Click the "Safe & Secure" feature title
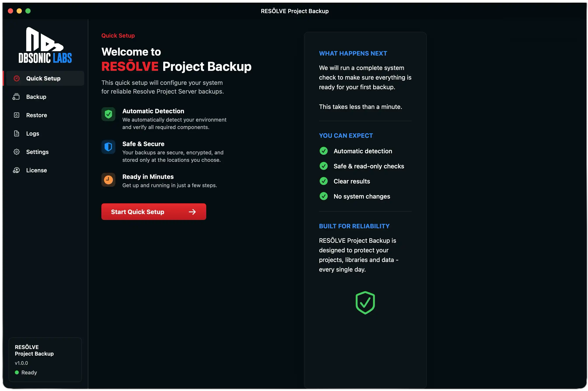 (143, 144)
